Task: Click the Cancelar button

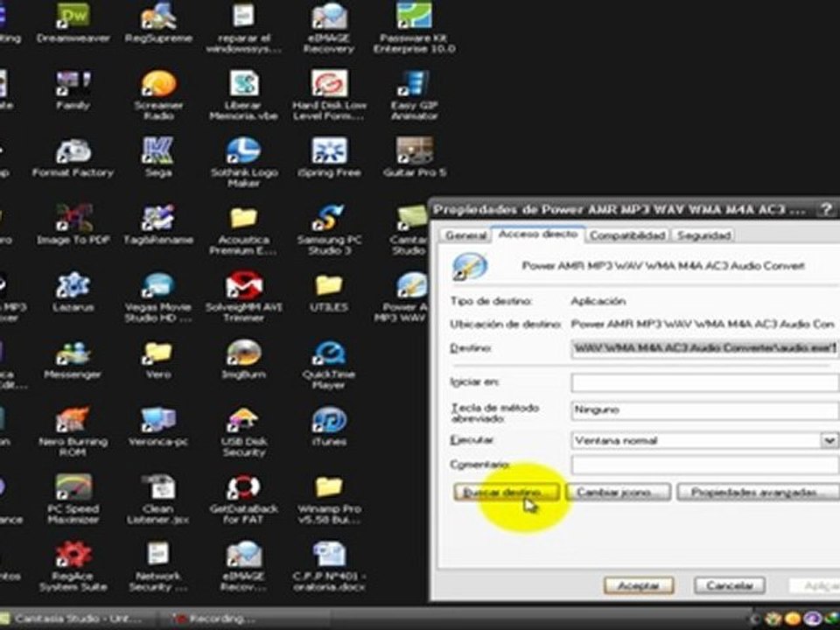Action: click(x=729, y=585)
